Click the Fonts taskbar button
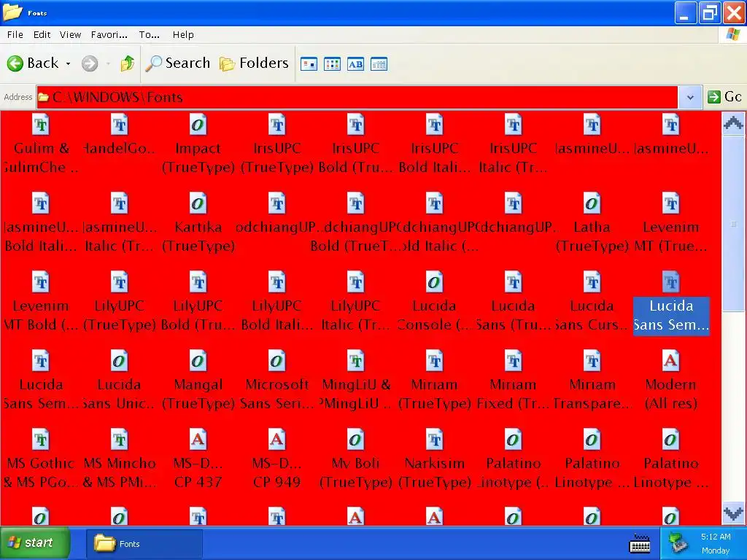 coord(144,544)
